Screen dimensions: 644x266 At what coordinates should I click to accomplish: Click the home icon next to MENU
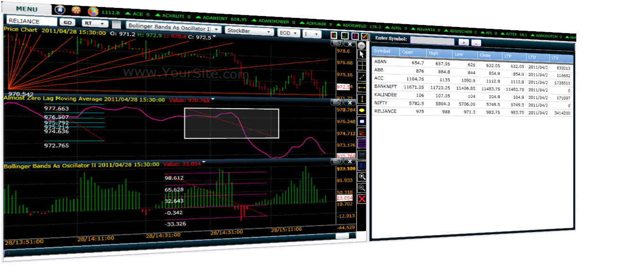pos(60,9)
